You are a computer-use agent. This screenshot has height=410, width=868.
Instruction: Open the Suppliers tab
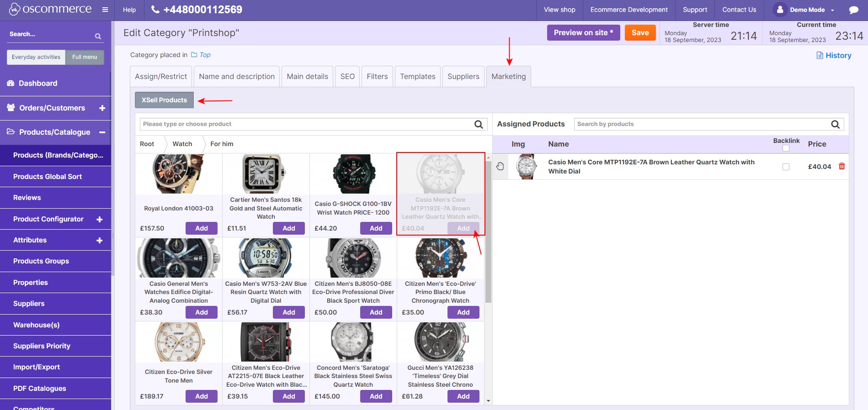tap(463, 76)
